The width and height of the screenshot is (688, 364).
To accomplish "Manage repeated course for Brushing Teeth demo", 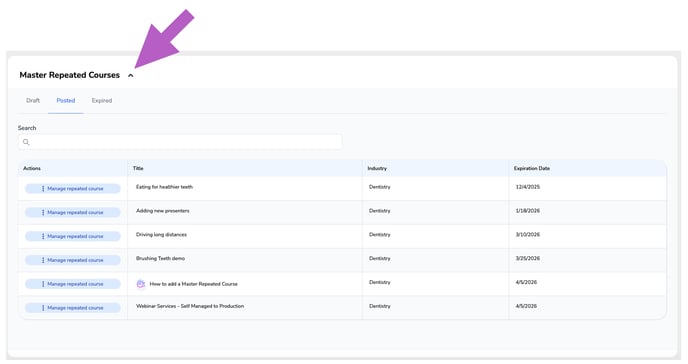I will click(x=73, y=260).
